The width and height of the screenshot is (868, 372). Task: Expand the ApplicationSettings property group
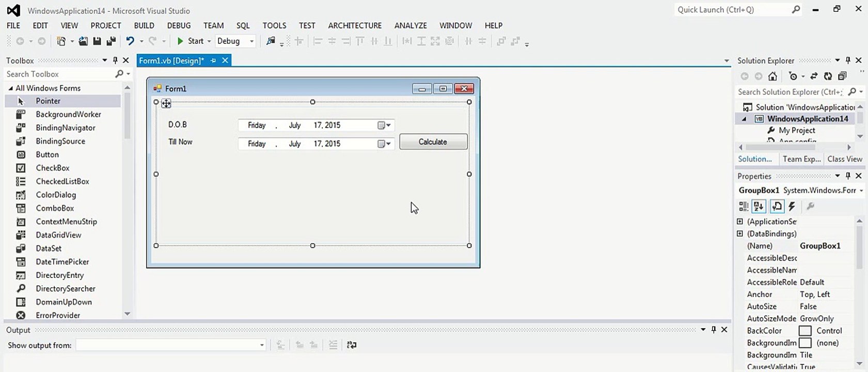pyautogui.click(x=740, y=222)
